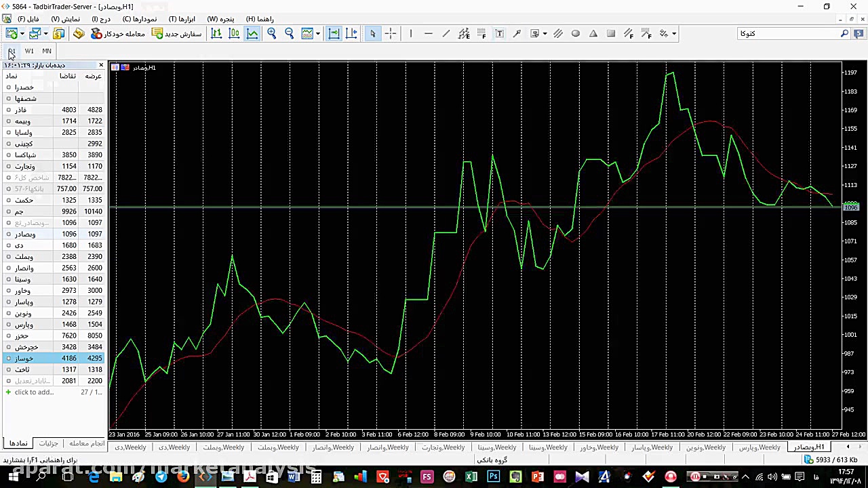The width and height of the screenshot is (868, 488).
Task: Select the Fibonacci retracement tool
Action: point(481,33)
